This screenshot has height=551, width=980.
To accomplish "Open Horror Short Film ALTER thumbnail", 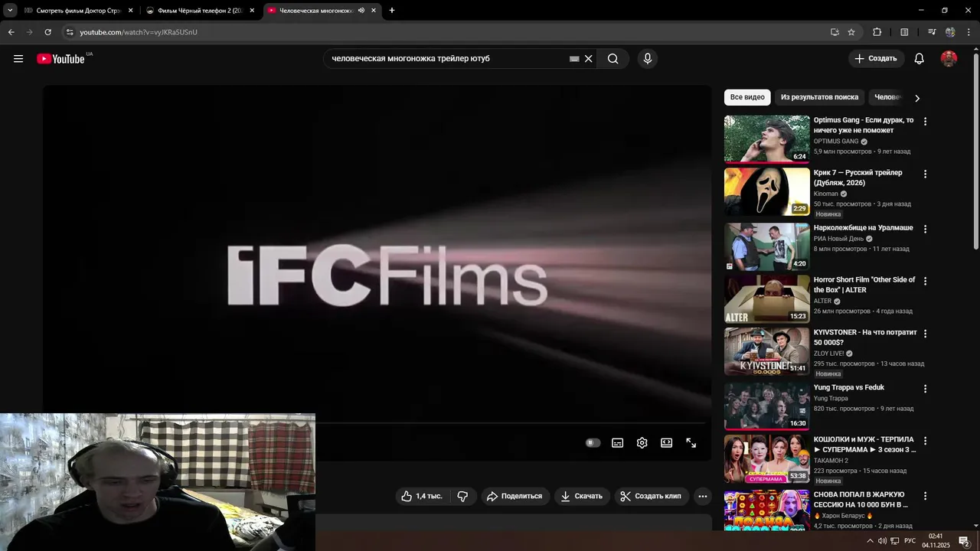I will [766, 299].
